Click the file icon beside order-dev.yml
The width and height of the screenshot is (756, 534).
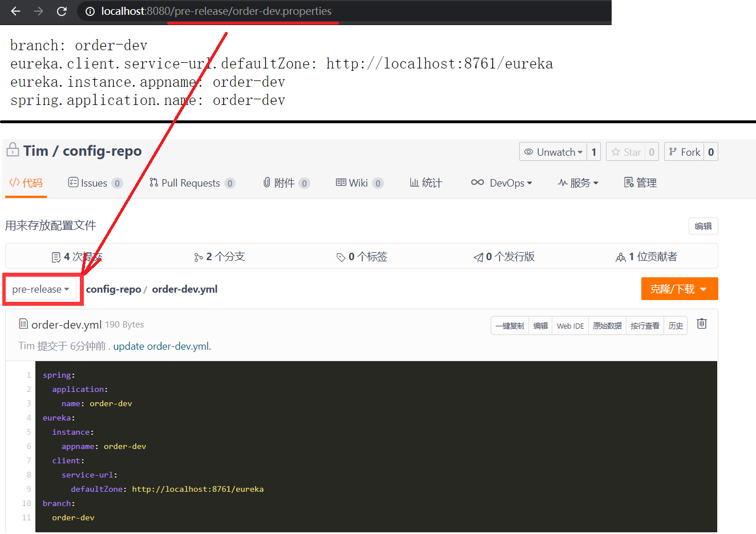tap(23, 324)
